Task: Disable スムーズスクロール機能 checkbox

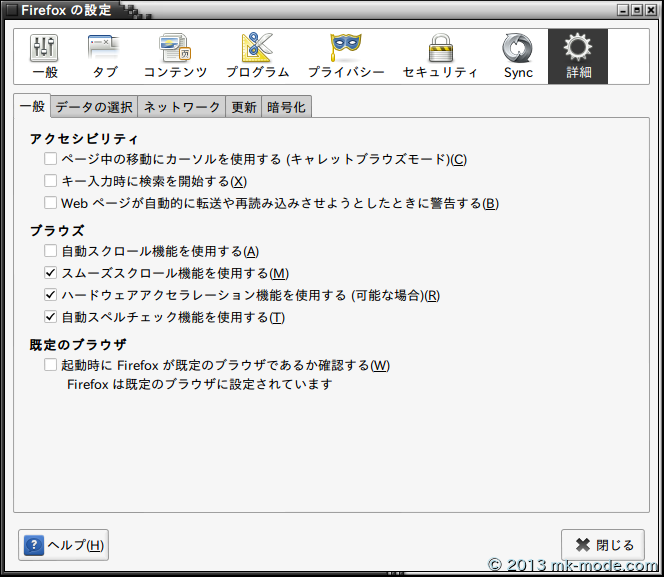Action: tap(51, 273)
